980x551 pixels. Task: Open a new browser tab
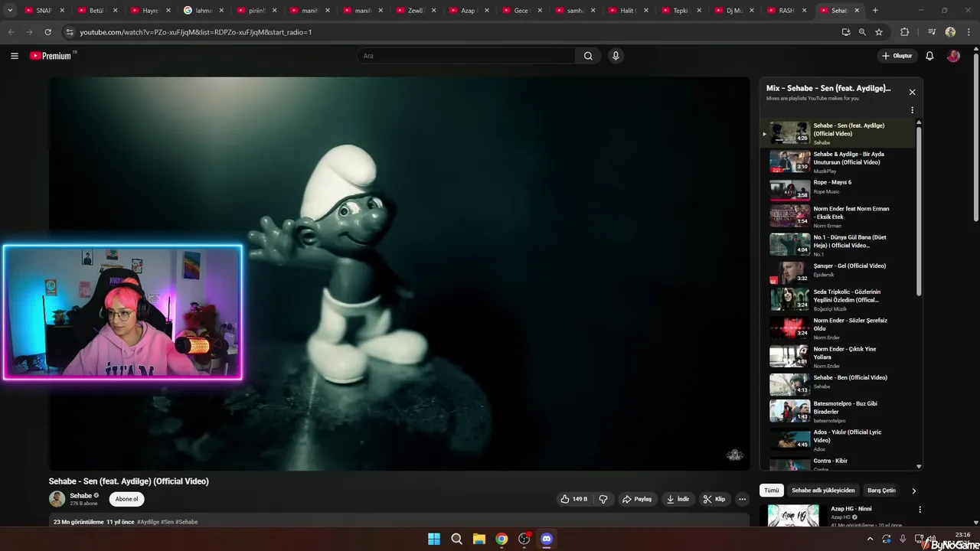(875, 11)
